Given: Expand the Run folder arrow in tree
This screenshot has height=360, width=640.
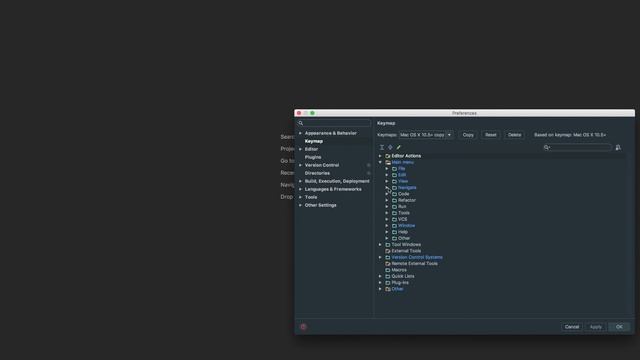Looking at the screenshot, I should pos(387,207).
